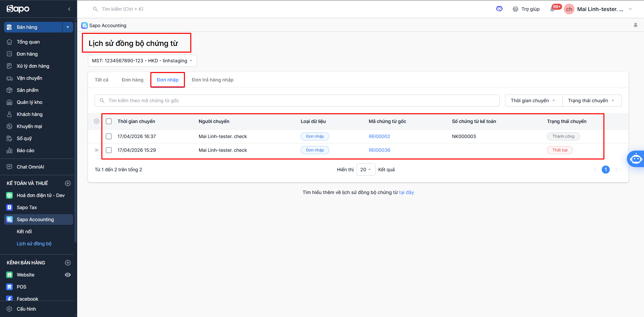Add app in KẾ TOÁN VÀ THUẾ section
The width and height of the screenshot is (644, 317).
[x=68, y=183]
